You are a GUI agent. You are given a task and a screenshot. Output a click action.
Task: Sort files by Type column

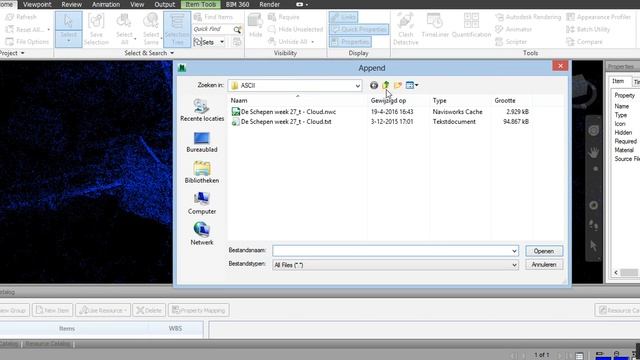tap(439, 100)
